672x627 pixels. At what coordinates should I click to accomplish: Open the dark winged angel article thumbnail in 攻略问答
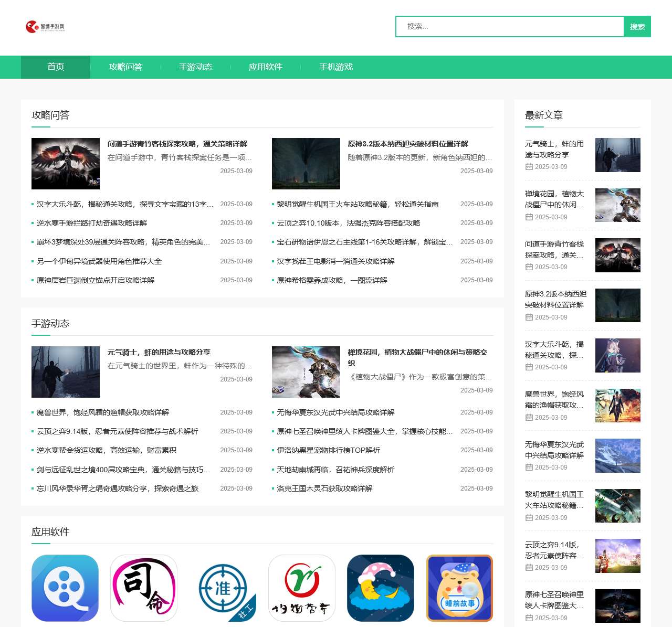[66, 164]
